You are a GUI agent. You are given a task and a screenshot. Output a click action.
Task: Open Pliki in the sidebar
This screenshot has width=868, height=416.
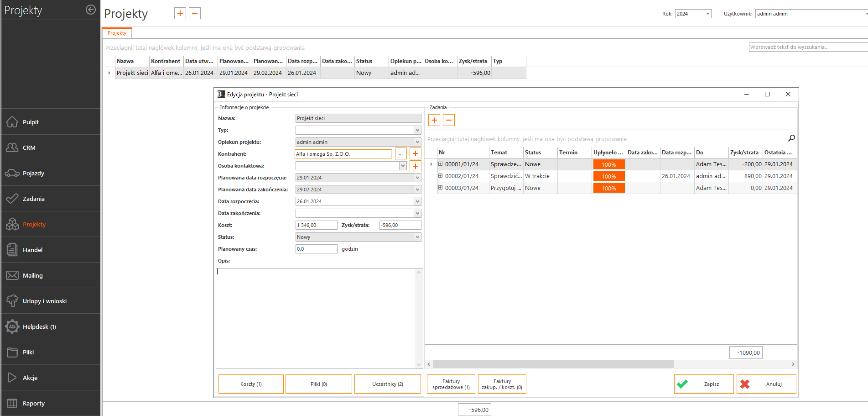click(50, 352)
